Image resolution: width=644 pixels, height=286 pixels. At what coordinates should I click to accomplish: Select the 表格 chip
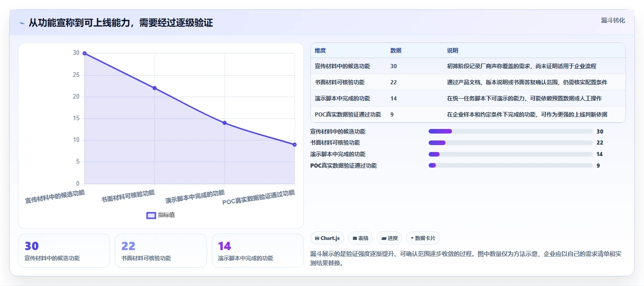tap(360, 238)
